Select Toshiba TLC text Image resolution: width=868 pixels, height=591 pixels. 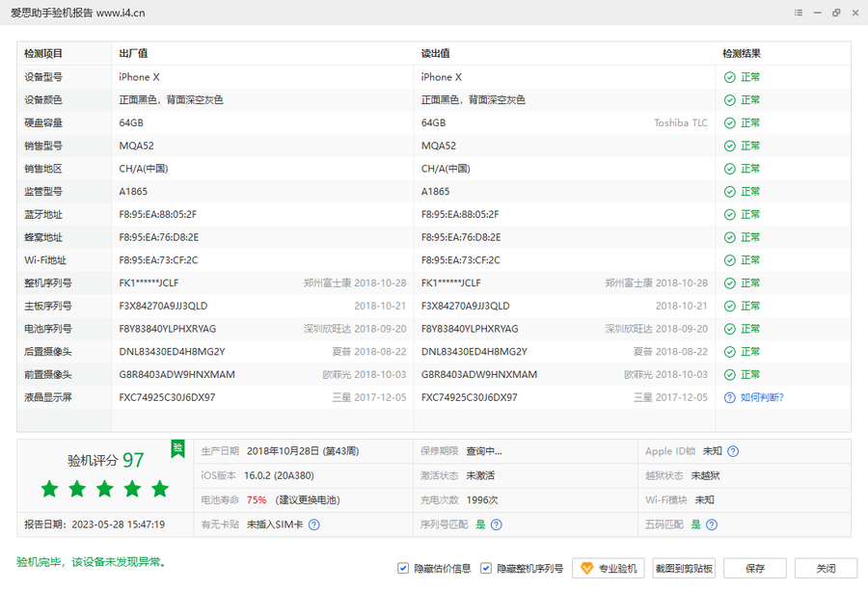pyautogui.click(x=681, y=122)
